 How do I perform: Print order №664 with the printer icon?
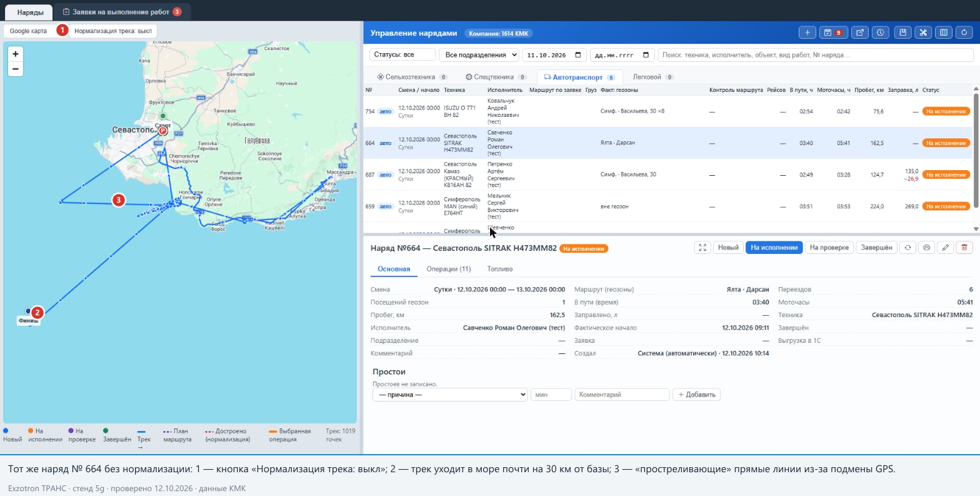(926, 248)
